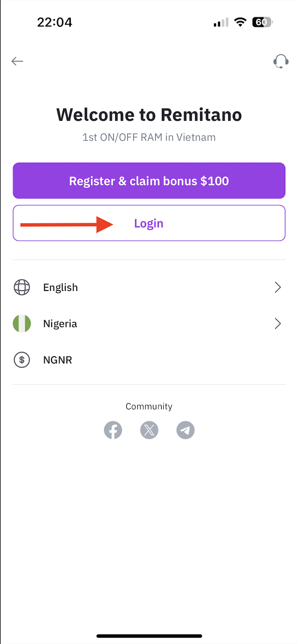Expand the Nigeria country chevron
Viewport: 297px width, 644px height.
coord(278,324)
